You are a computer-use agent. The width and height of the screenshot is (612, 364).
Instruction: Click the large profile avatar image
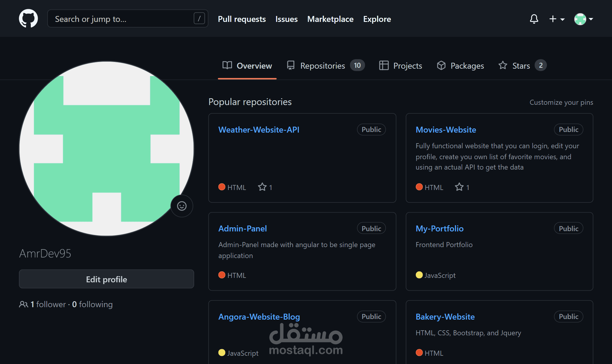pos(107,149)
